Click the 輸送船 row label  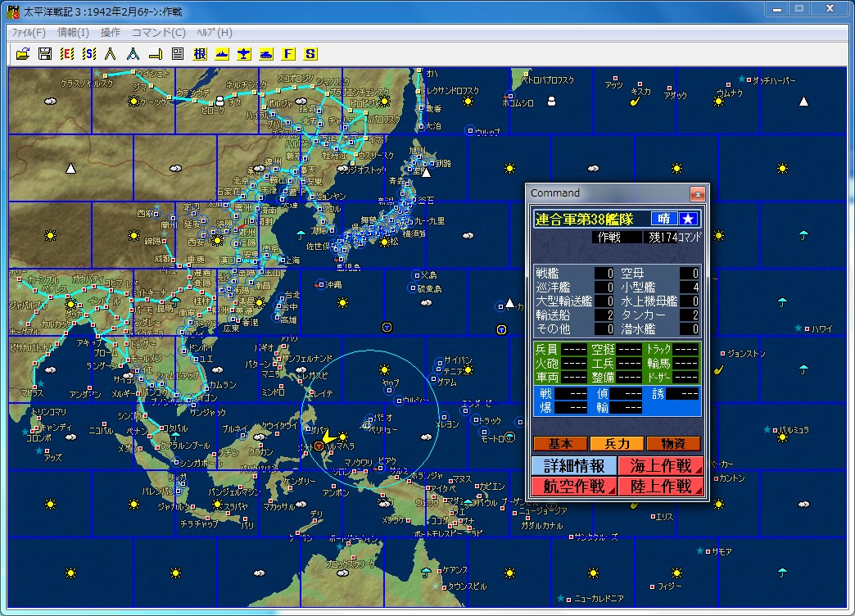click(553, 315)
